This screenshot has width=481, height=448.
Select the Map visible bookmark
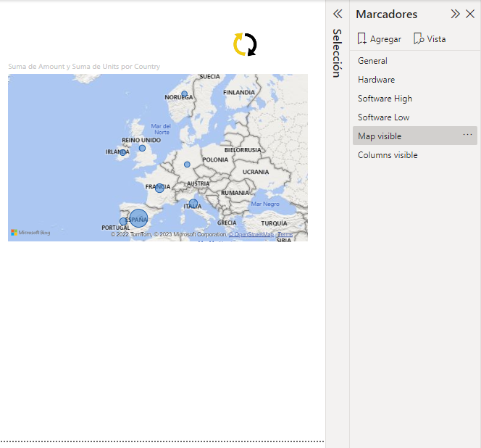point(380,136)
